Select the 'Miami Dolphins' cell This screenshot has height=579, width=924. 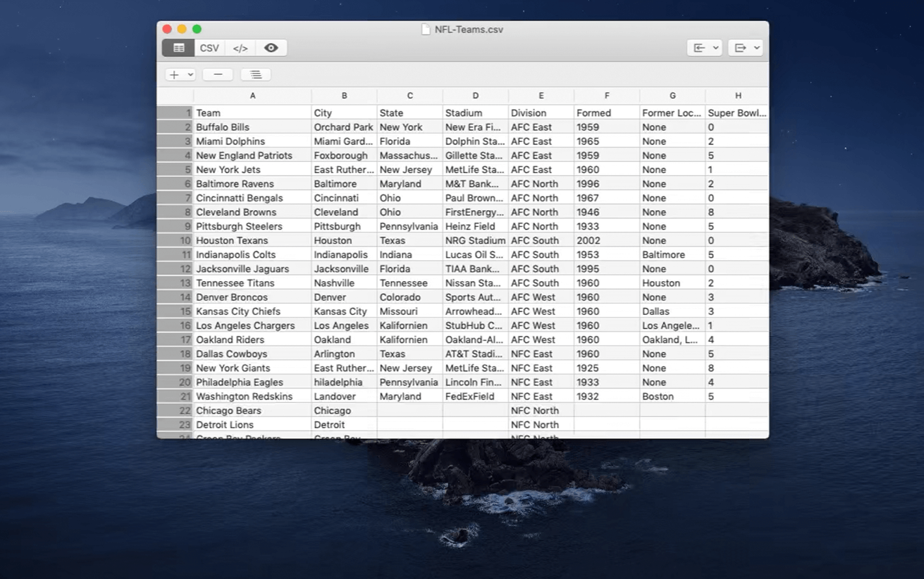tap(252, 141)
